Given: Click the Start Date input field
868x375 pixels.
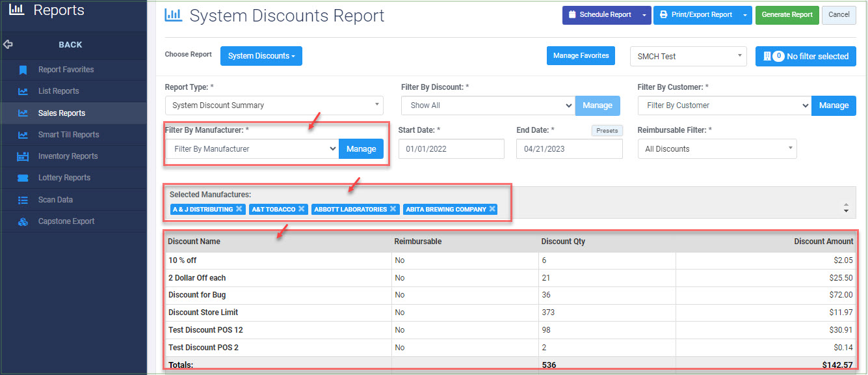Looking at the screenshot, I should pyautogui.click(x=451, y=149).
